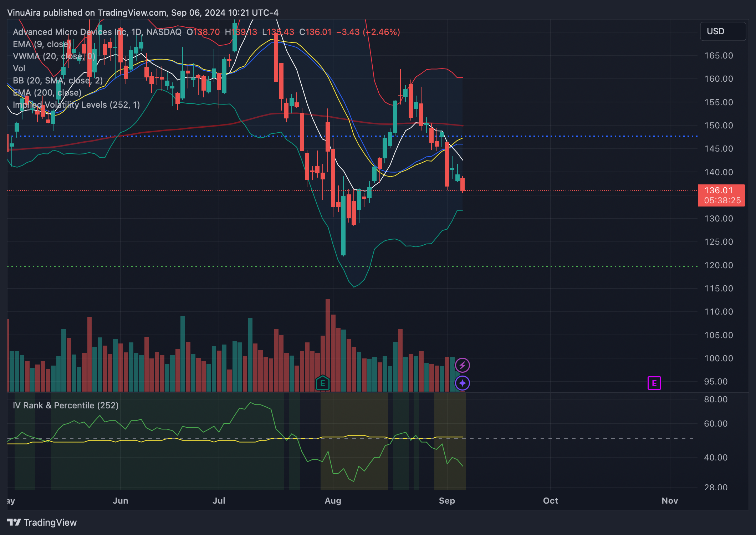Click the 28.00 IV pane axis label
Viewport: 756px width, 535px height.
point(716,487)
